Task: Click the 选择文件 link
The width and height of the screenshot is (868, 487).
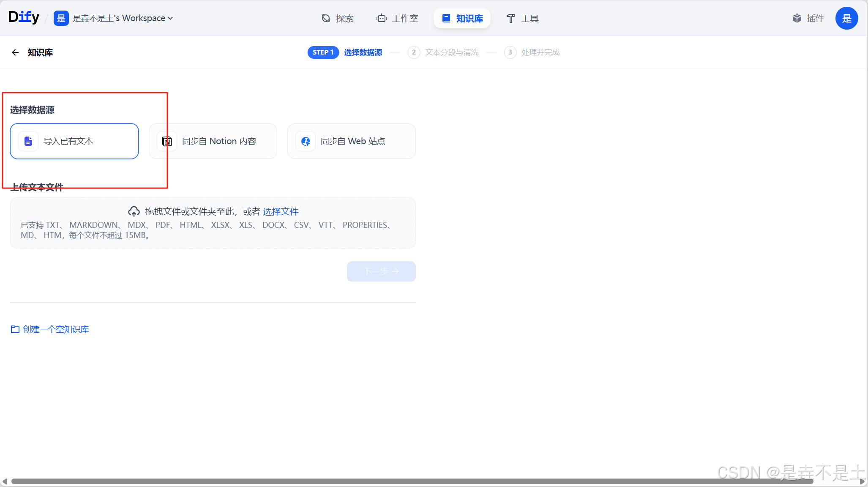Action: (281, 211)
